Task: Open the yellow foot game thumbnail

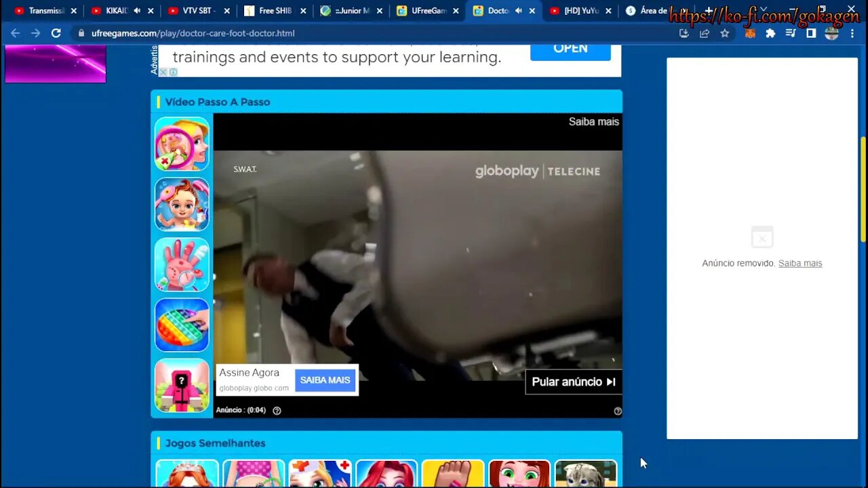Action: 453,473
